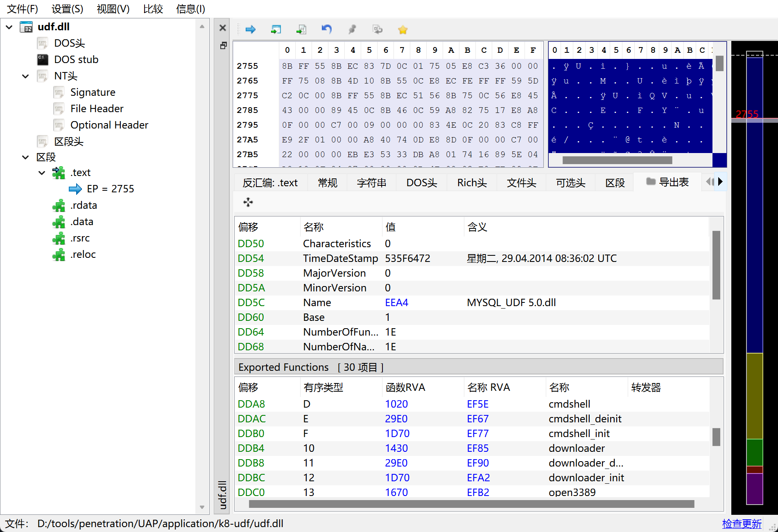Move the tab strip left with its arrow
778x532 pixels.
coord(709,182)
